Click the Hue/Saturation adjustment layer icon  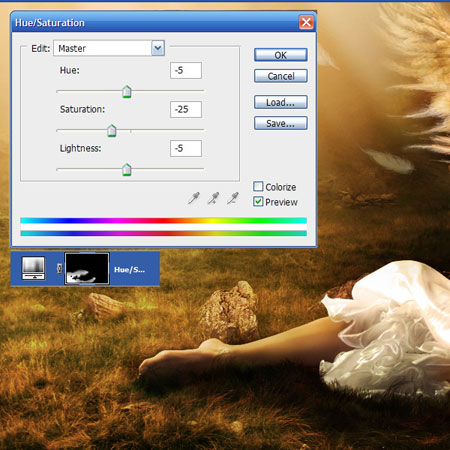(33, 268)
